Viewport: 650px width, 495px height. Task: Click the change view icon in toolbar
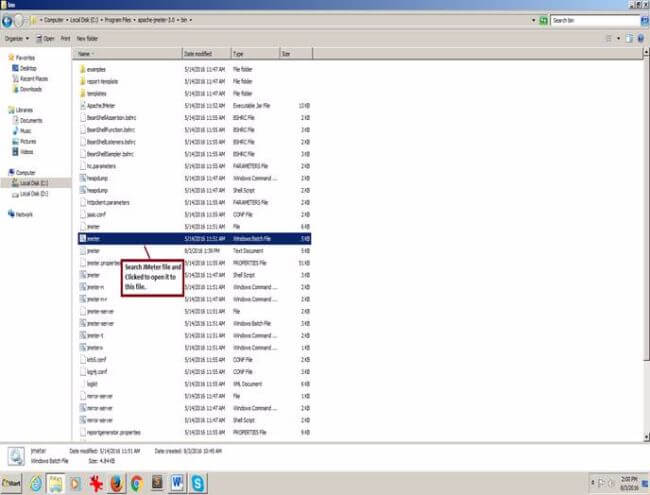pyautogui.click(x=609, y=39)
